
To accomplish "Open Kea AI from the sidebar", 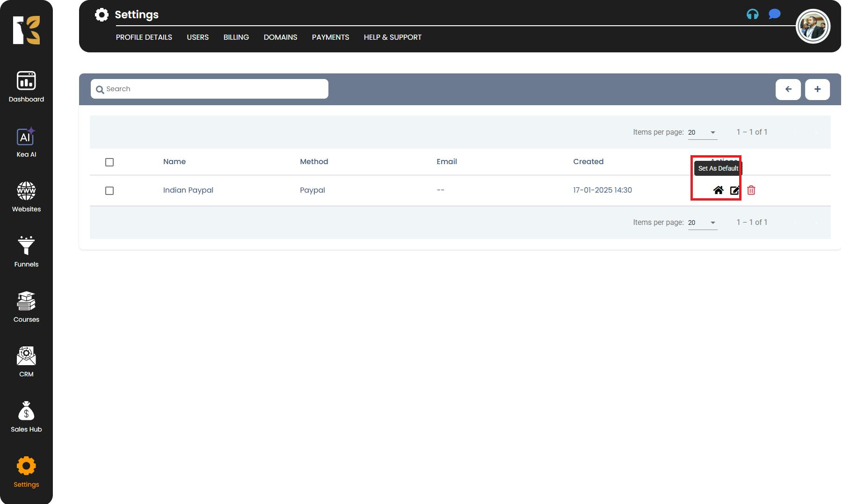I will tap(26, 143).
